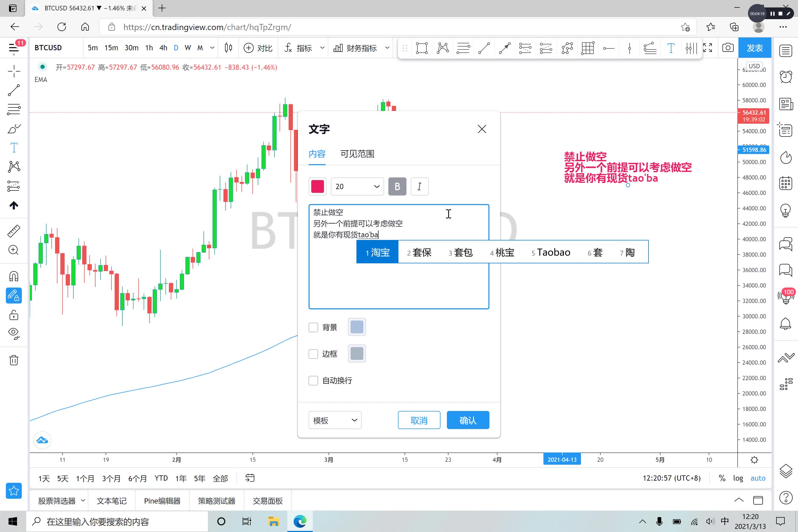Image resolution: width=798 pixels, height=532 pixels.
Task: Open the text color pink swatch
Action: pos(318,186)
